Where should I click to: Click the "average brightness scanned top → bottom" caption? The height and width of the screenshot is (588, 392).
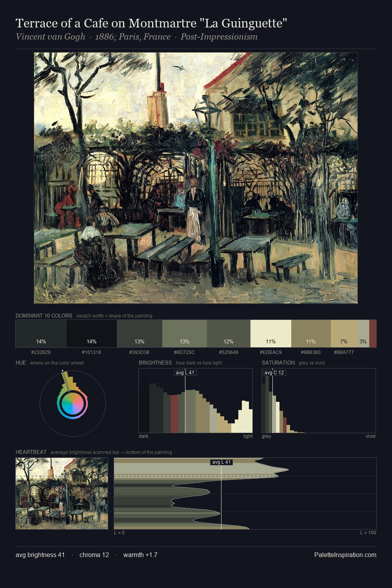(111, 452)
